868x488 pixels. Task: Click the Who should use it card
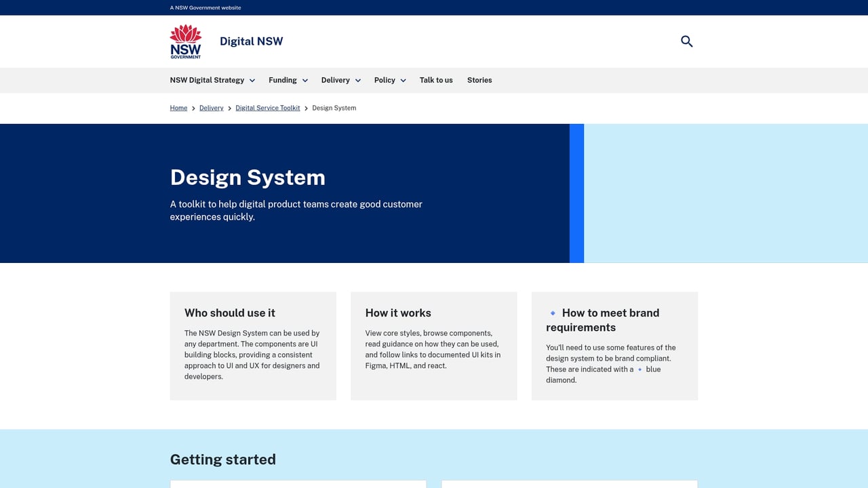252,346
